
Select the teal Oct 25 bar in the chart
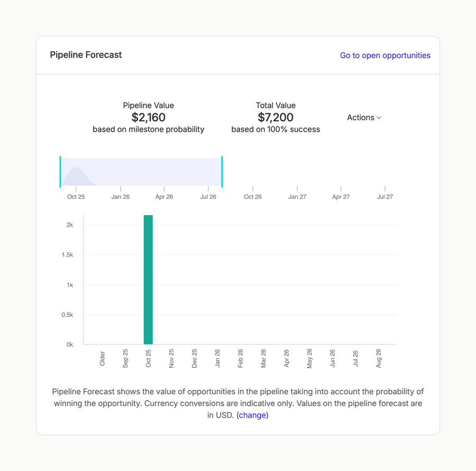(149, 278)
